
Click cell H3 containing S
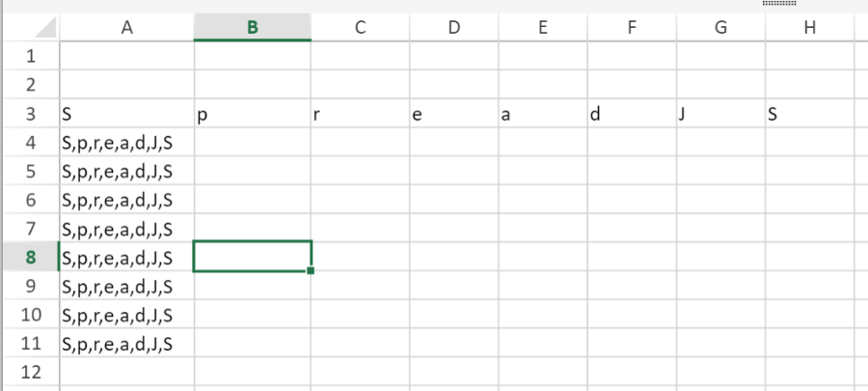[809, 115]
